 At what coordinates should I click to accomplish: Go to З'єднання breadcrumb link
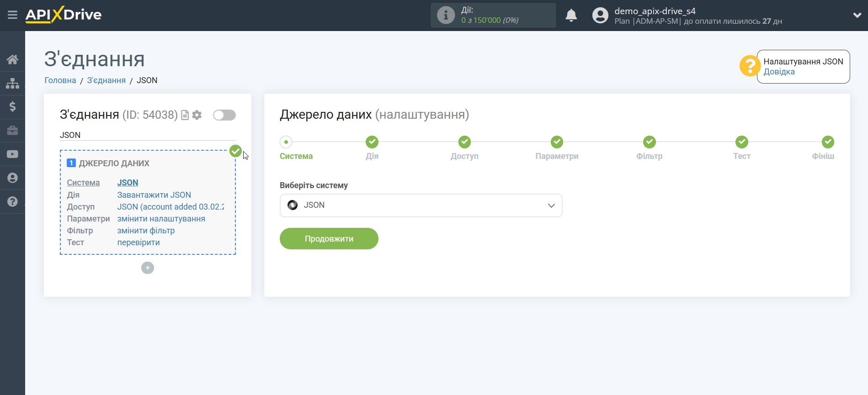point(106,80)
